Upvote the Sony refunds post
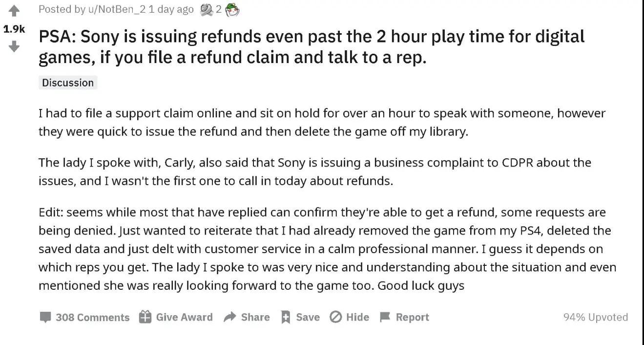This screenshot has width=644, height=345. click(x=14, y=10)
